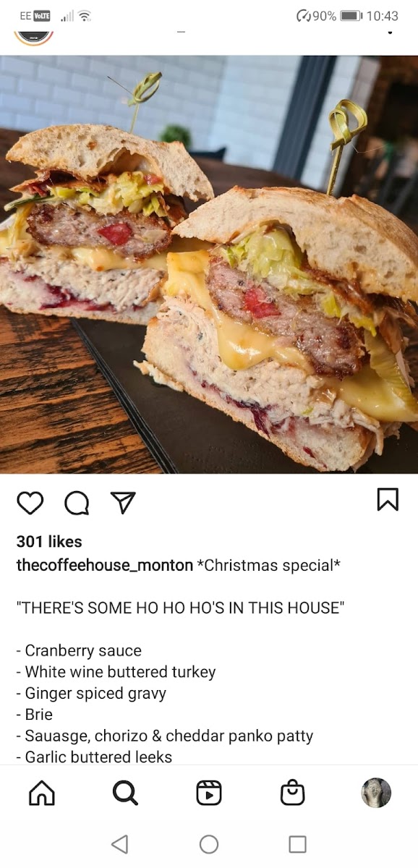View the 301 likes list

[49, 541]
